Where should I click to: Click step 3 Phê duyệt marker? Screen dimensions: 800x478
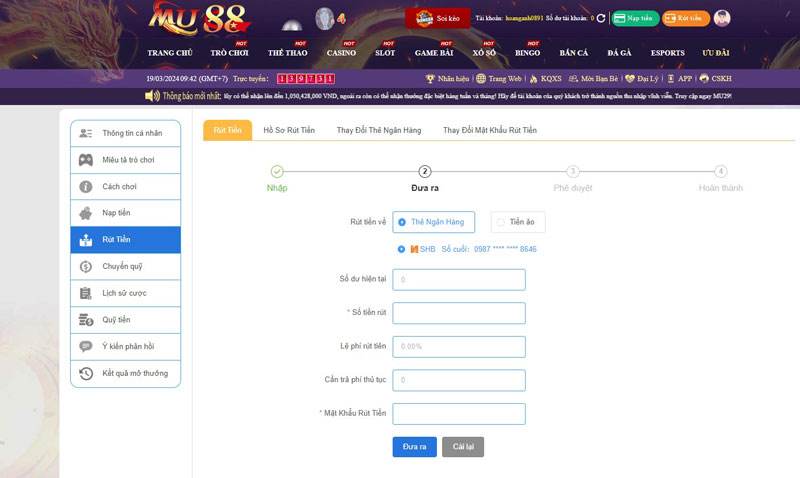click(x=572, y=171)
